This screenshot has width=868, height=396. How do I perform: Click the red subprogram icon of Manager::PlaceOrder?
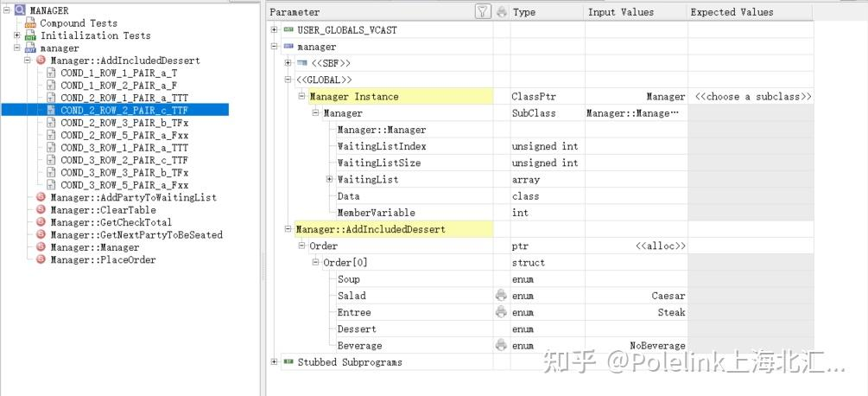point(41,259)
